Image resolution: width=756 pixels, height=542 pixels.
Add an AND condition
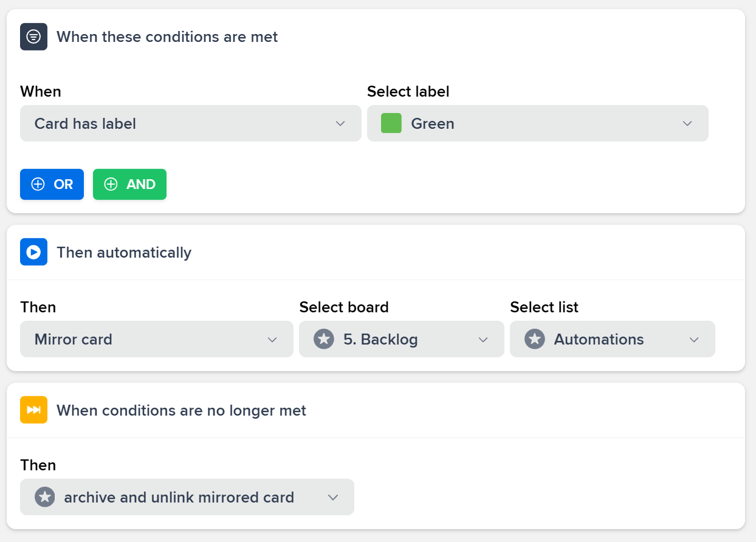click(129, 184)
